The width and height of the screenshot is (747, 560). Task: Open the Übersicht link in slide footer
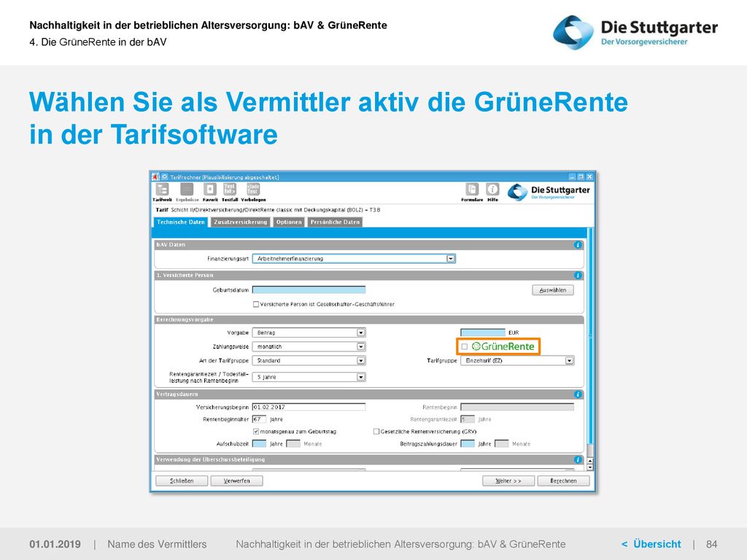pyautogui.click(x=651, y=544)
